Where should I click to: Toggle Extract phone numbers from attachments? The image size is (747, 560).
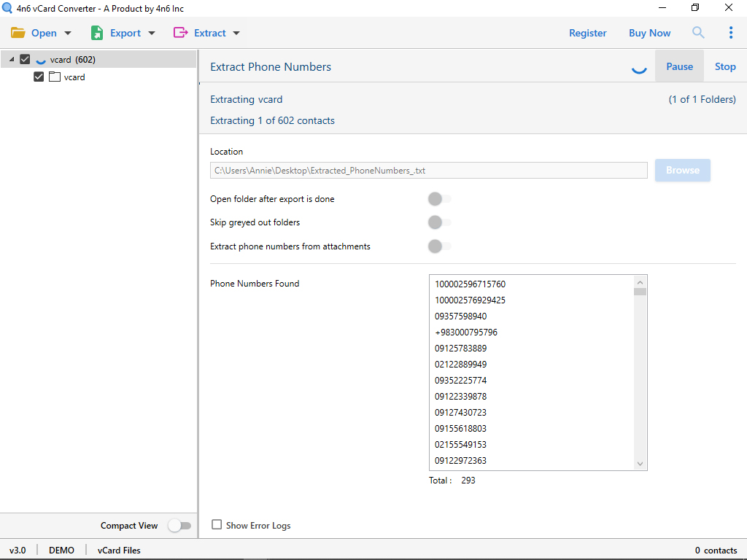439,246
